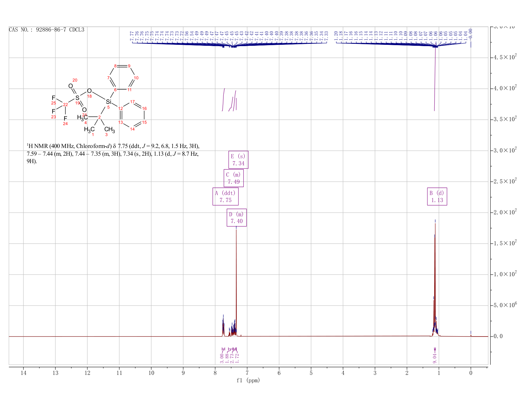Click the integral value 1.72 below the spectrum

(237, 358)
